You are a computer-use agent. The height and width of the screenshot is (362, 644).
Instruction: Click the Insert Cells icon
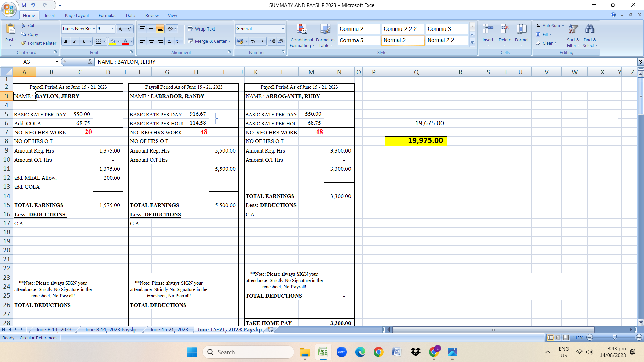pyautogui.click(x=488, y=29)
